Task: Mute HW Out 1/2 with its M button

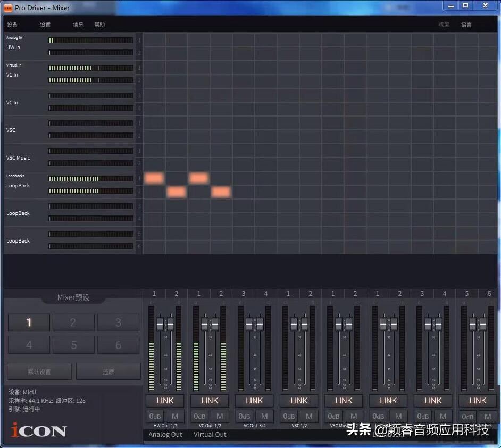Action: point(175,416)
